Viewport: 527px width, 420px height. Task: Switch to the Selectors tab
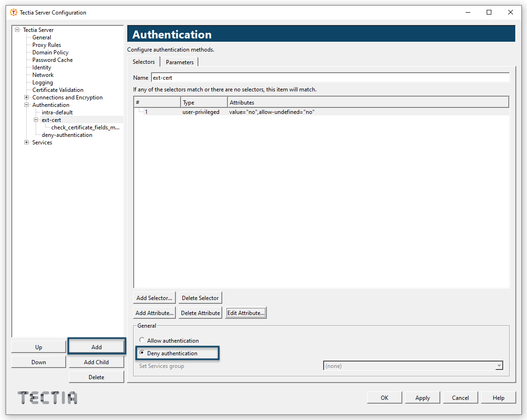(x=143, y=62)
